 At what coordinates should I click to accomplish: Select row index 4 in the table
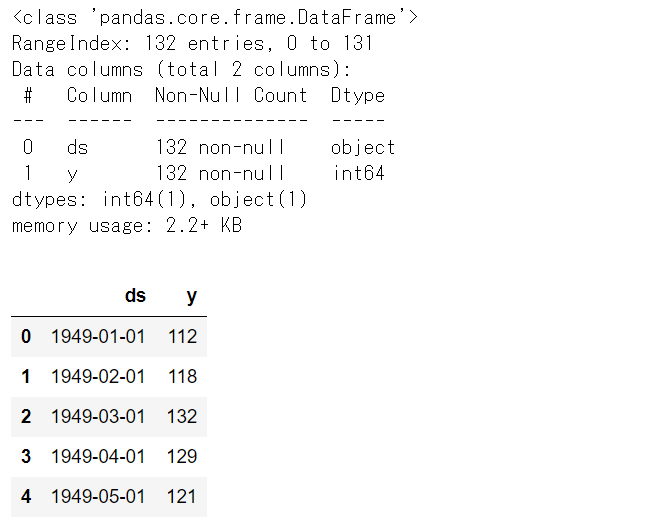[x=26, y=497]
